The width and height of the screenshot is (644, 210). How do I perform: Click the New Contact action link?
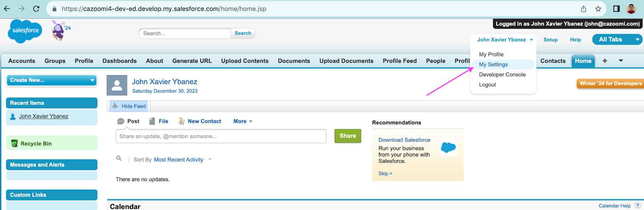pos(204,121)
